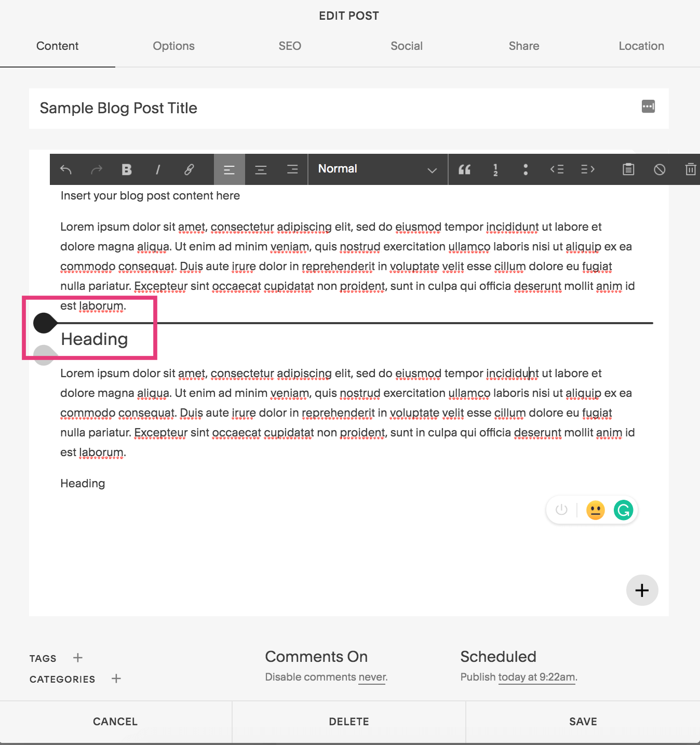Open the Social tab
Image resolution: width=700 pixels, height=745 pixels.
(407, 46)
